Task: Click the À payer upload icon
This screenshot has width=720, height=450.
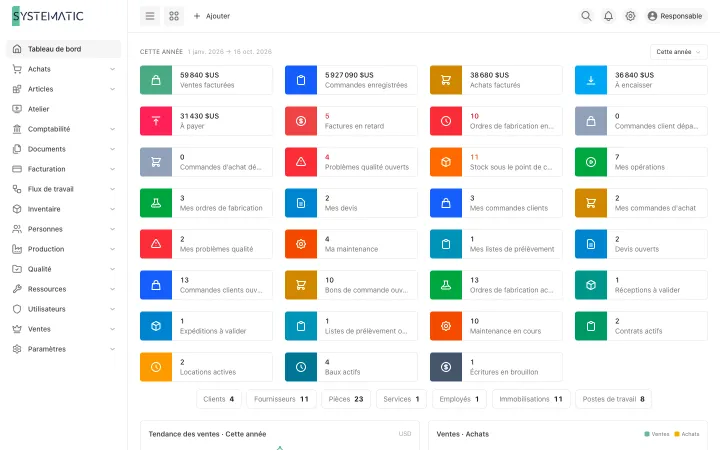Action: (x=156, y=121)
